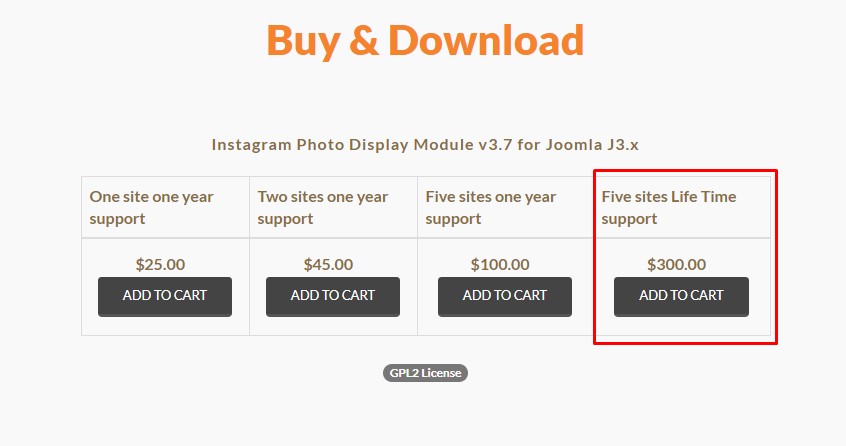This screenshot has width=846, height=446.
Task: Select the "Five sites Life Time support" header
Action: click(669, 208)
